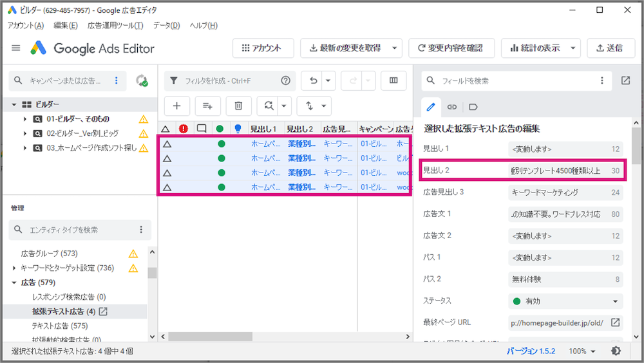Open the ステータス 有効 dropdown
Viewport: 644px width, 363px height.
(565, 301)
